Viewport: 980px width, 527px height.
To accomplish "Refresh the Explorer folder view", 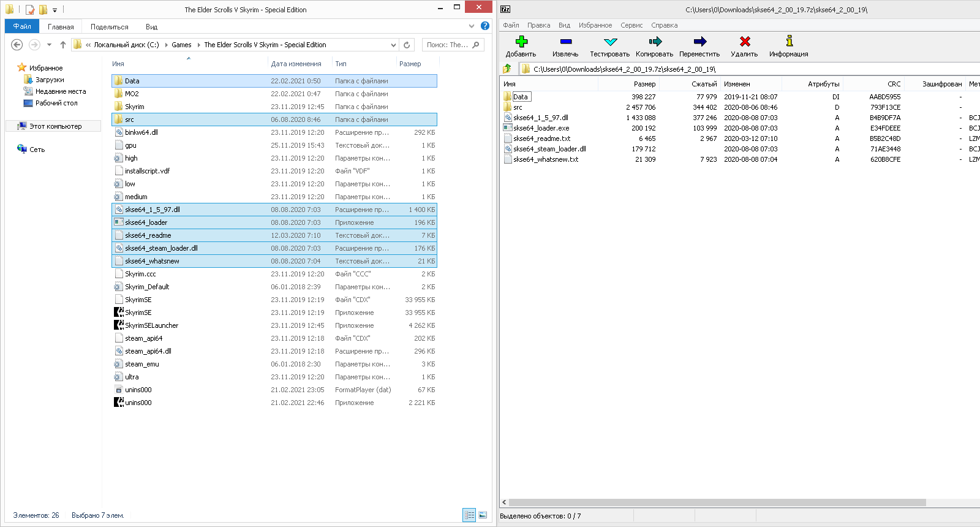I will point(407,45).
